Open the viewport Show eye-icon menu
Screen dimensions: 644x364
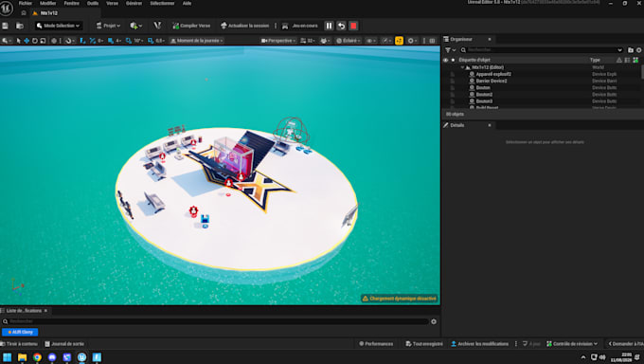(371, 41)
